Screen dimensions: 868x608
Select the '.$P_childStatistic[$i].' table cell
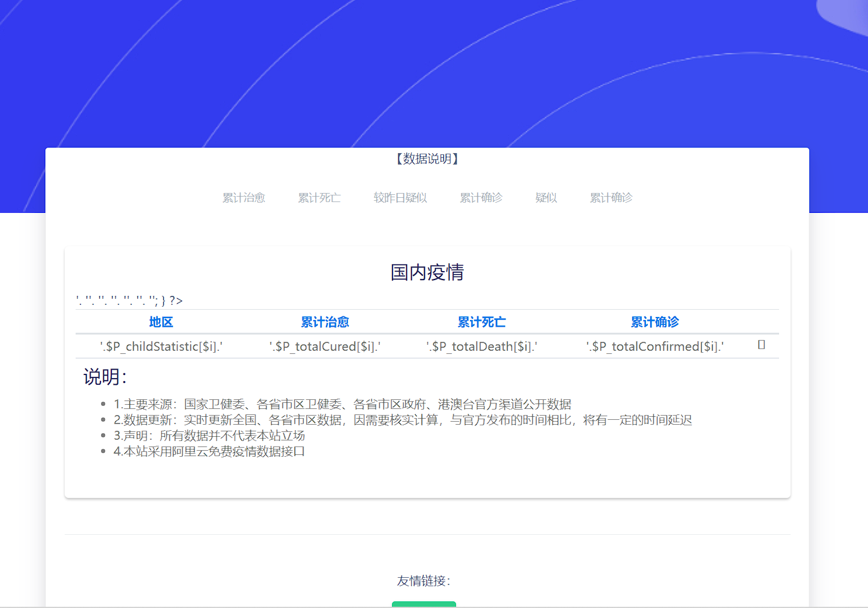point(161,347)
